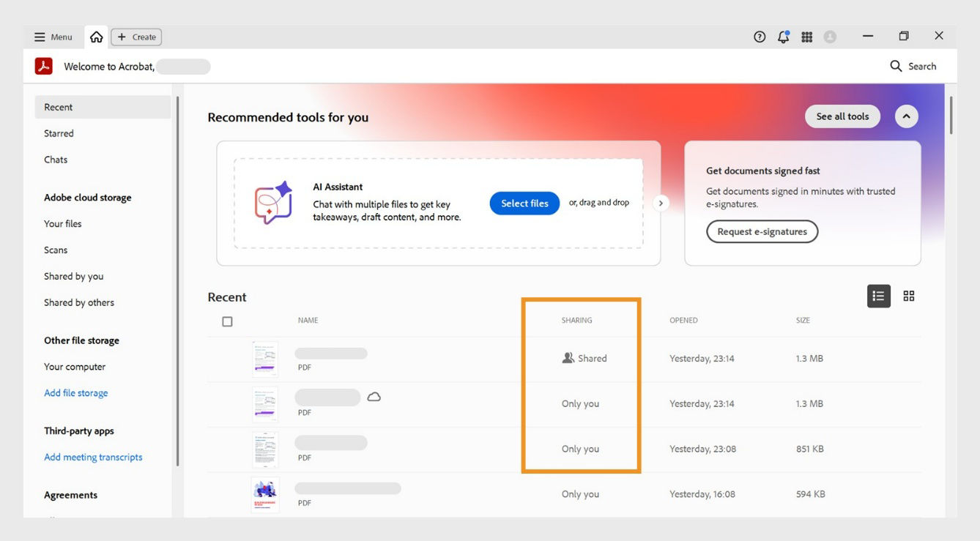Open Home with the house icon
The image size is (980, 541).
coord(96,36)
